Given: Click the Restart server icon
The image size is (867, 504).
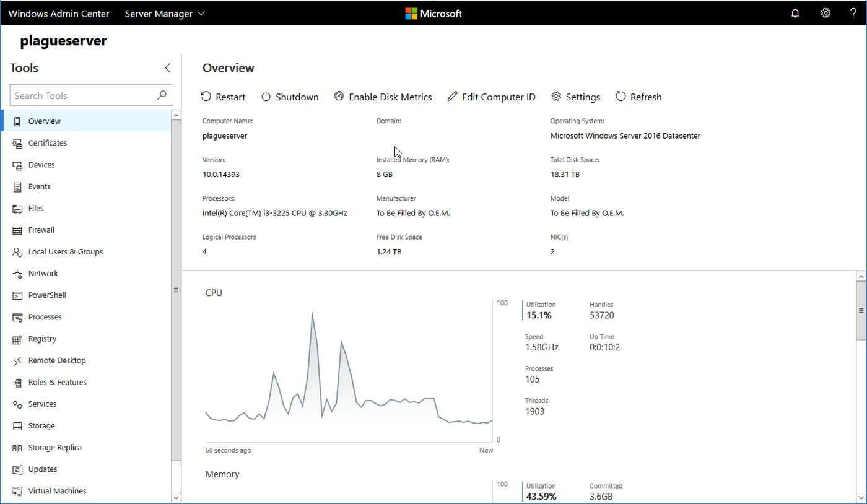Looking at the screenshot, I should point(206,97).
